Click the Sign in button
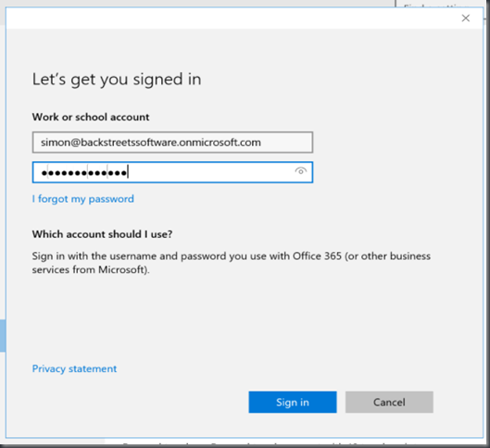This screenshot has width=490, height=448. coord(293,402)
